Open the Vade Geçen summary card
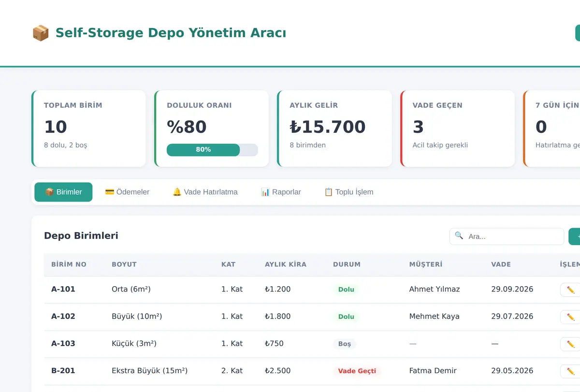Image resolution: width=580 pixels, height=392 pixels. click(x=457, y=129)
